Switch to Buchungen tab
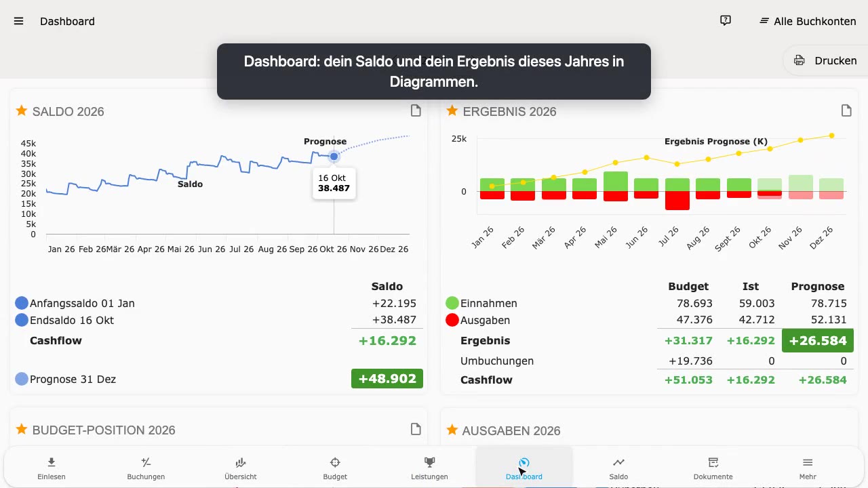Screen dimensions: 868x488 point(146,468)
